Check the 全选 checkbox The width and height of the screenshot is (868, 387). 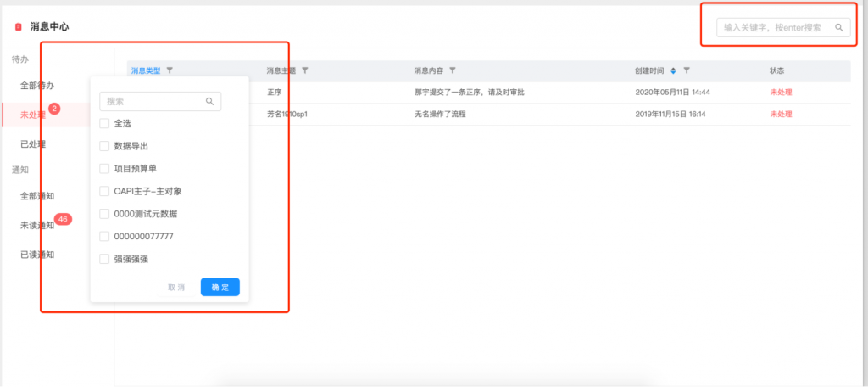point(104,124)
